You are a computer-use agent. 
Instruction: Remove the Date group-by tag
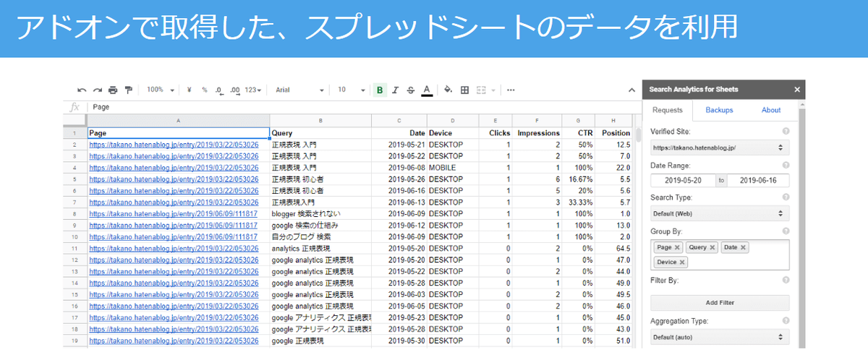click(x=743, y=248)
